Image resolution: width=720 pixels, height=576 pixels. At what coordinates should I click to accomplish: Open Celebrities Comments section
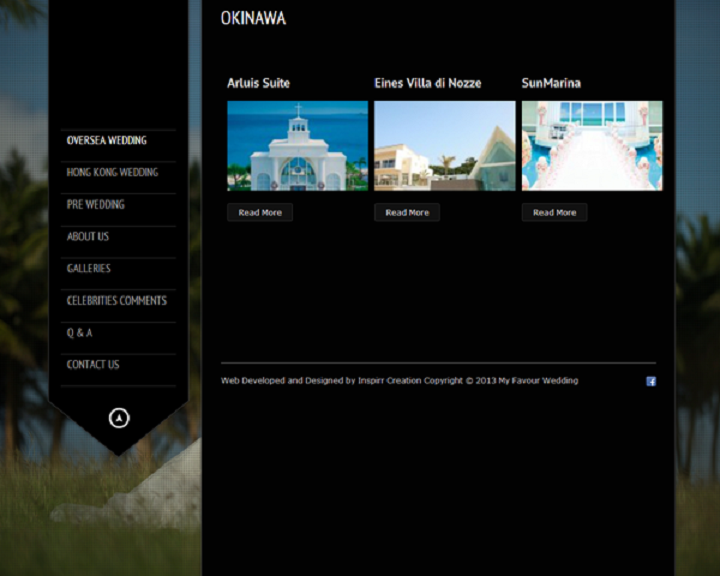pos(117,300)
